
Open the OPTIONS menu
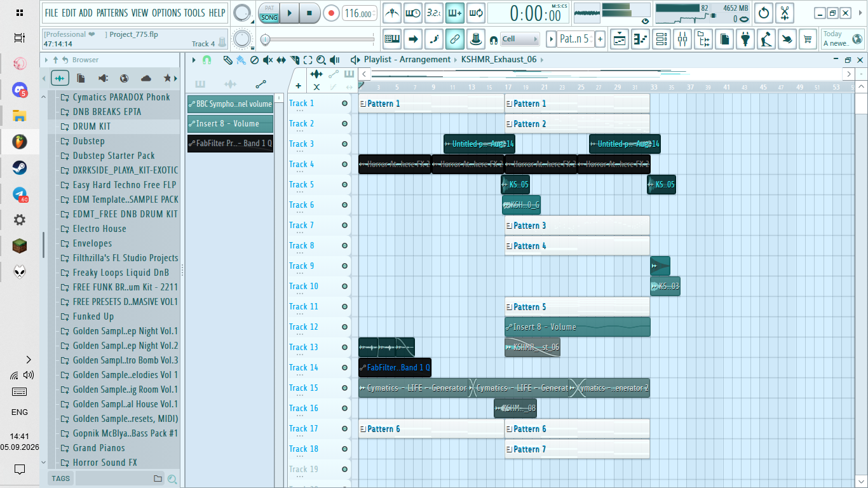(x=166, y=13)
